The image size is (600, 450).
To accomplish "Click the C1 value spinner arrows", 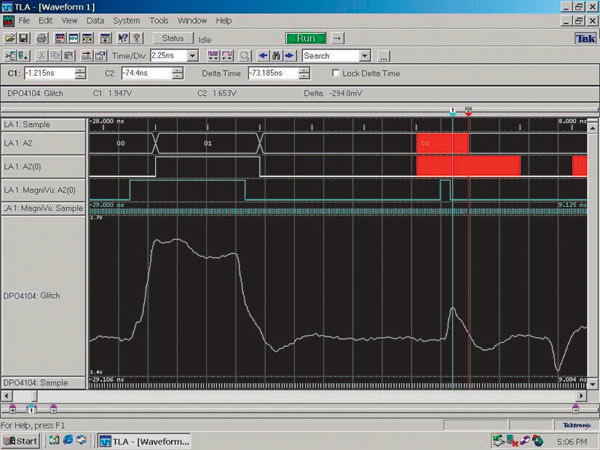I will click(x=80, y=73).
